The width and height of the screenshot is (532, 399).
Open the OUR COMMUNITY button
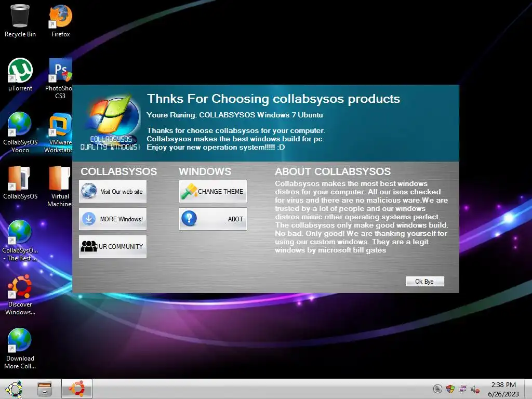(113, 246)
